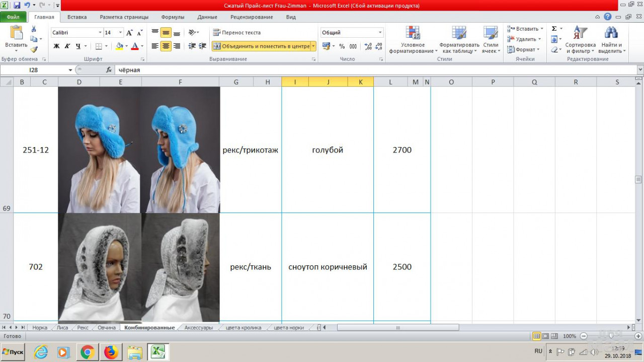Apply Bold formatting with Ж button

pos(56,46)
